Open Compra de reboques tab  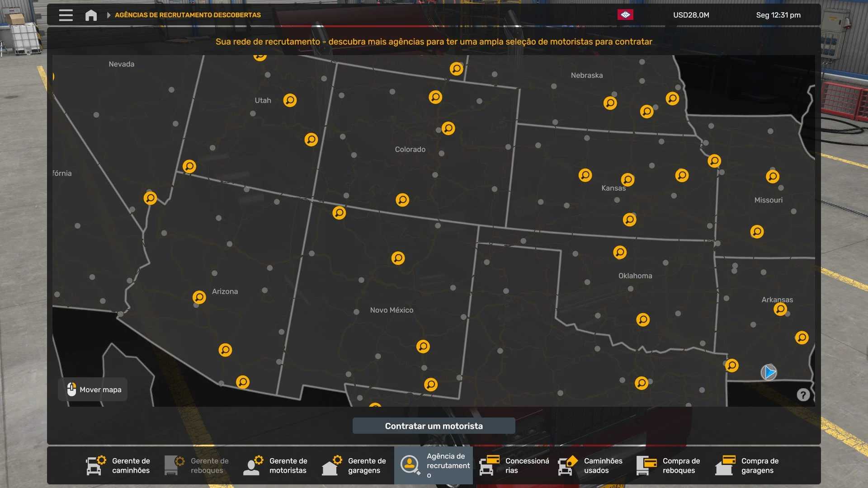click(x=670, y=465)
